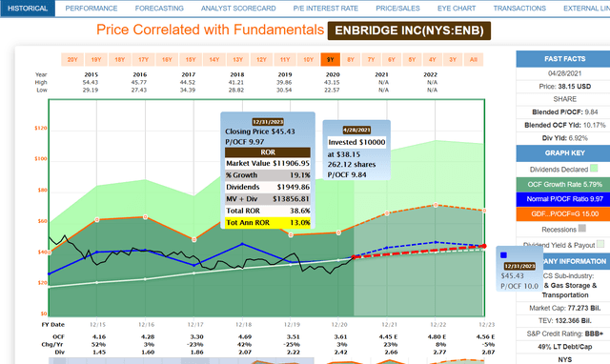This screenshot has width=610, height=364.
Task: Select the 5Y time range
Action: click(412, 59)
